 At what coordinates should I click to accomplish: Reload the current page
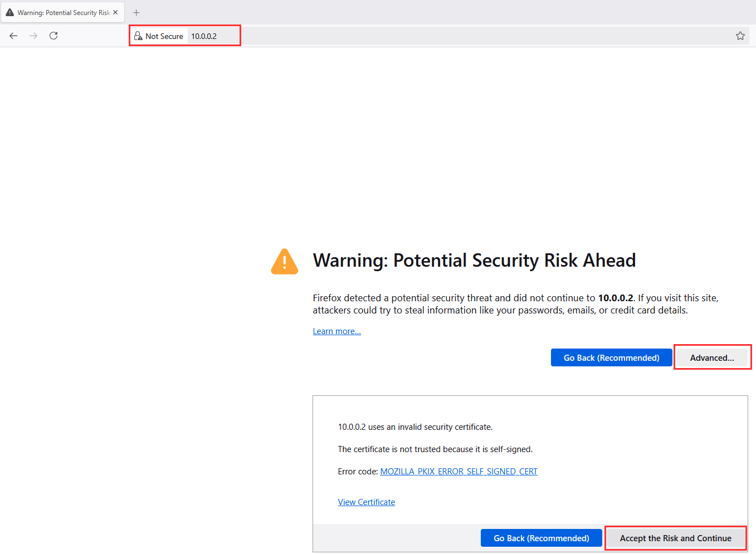[x=53, y=36]
